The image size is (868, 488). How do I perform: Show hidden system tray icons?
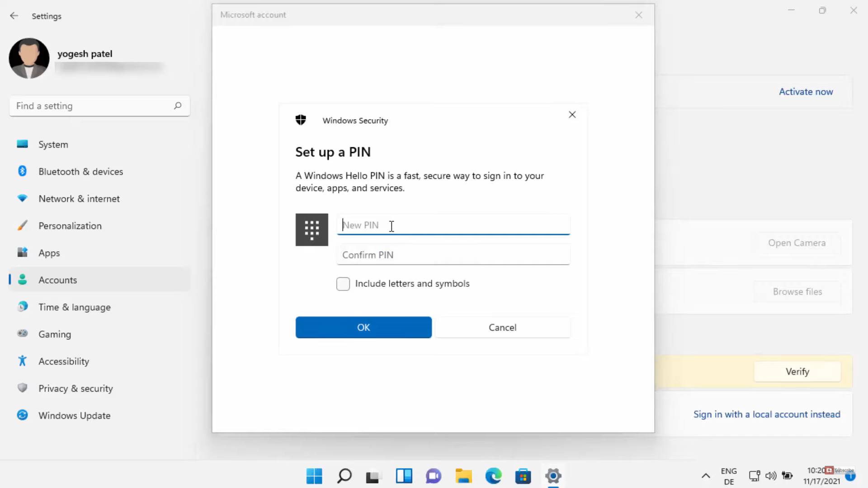[x=706, y=476]
